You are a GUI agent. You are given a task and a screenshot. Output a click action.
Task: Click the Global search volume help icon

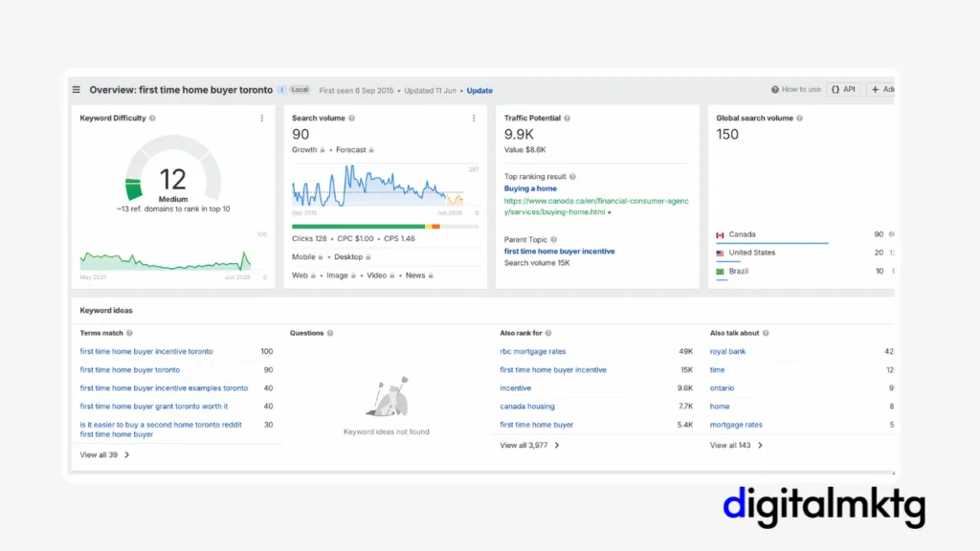point(799,119)
